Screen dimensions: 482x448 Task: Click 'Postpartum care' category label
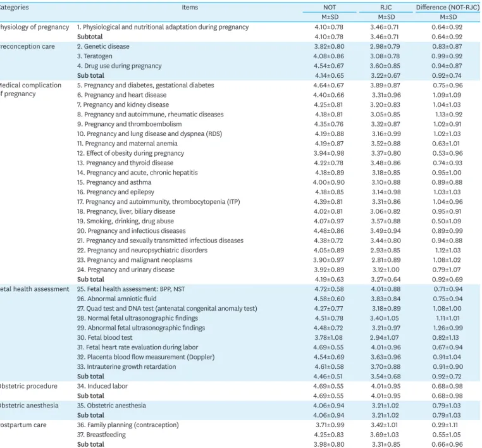pos(23,425)
